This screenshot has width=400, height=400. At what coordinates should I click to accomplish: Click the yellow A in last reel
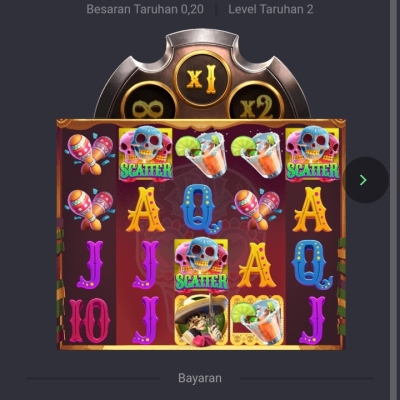pyautogui.click(x=312, y=209)
